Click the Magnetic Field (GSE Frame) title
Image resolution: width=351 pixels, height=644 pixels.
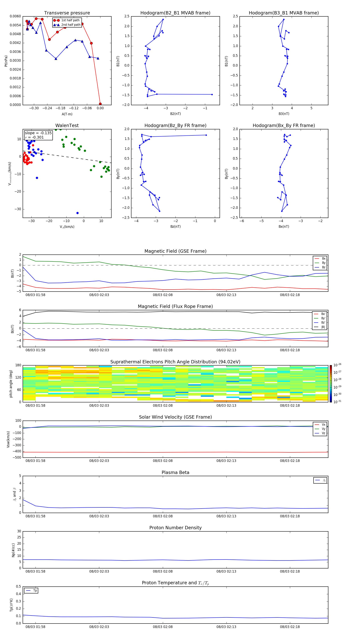pyautogui.click(x=175, y=251)
